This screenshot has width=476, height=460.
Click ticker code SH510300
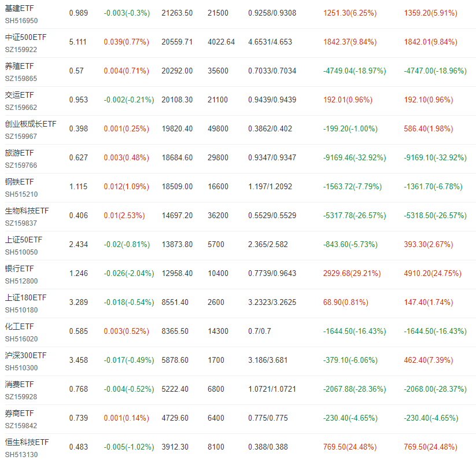pyautogui.click(x=21, y=367)
